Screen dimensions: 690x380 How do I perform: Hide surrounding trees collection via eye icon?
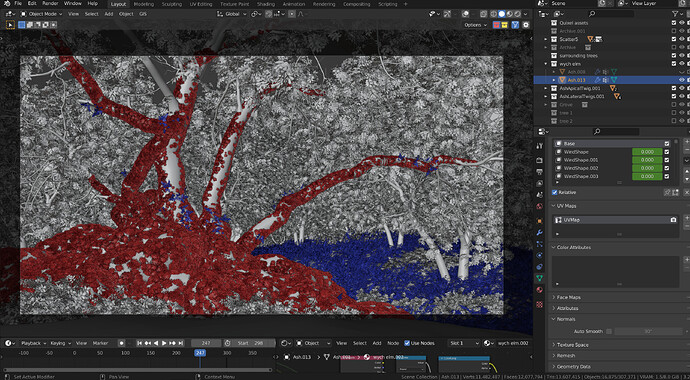[x=682, y=56]
